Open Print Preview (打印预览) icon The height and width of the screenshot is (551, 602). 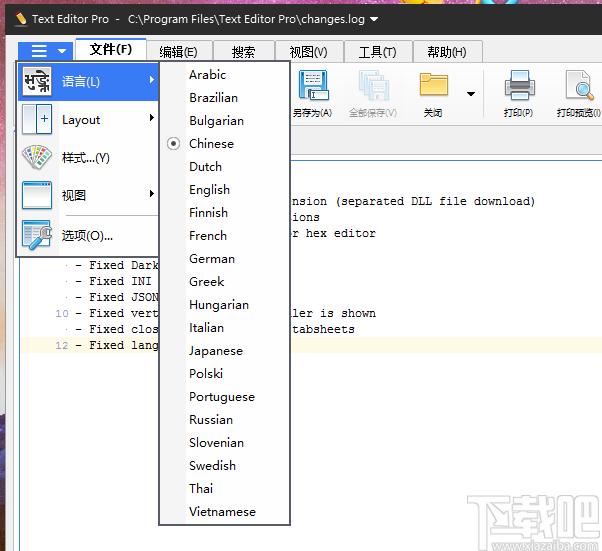(578, 88)
